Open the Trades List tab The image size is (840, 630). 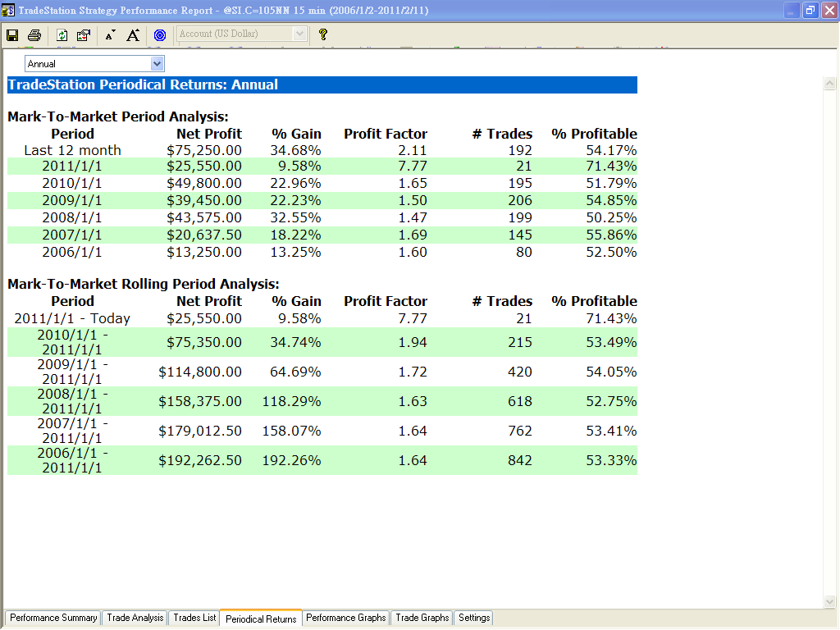click(x=194, y=618)
